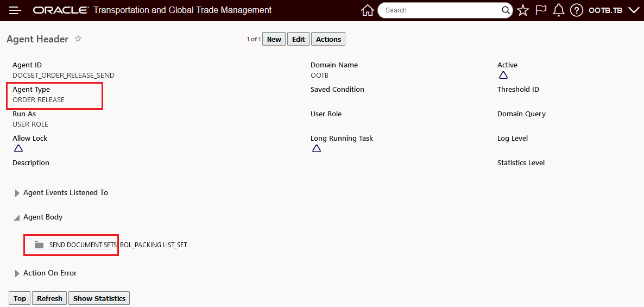Open Favorites star in the header
Viewport: 644px width, 307px height.
(523, 10)
